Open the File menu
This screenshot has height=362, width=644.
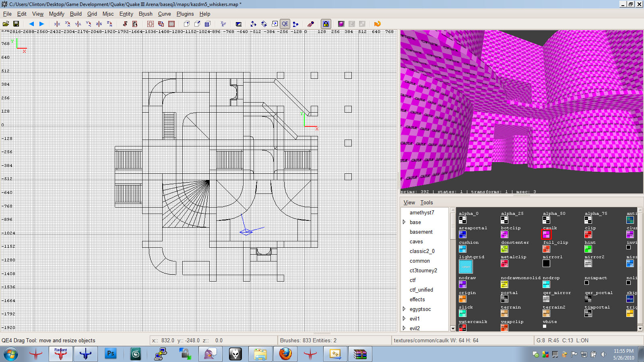7,14
